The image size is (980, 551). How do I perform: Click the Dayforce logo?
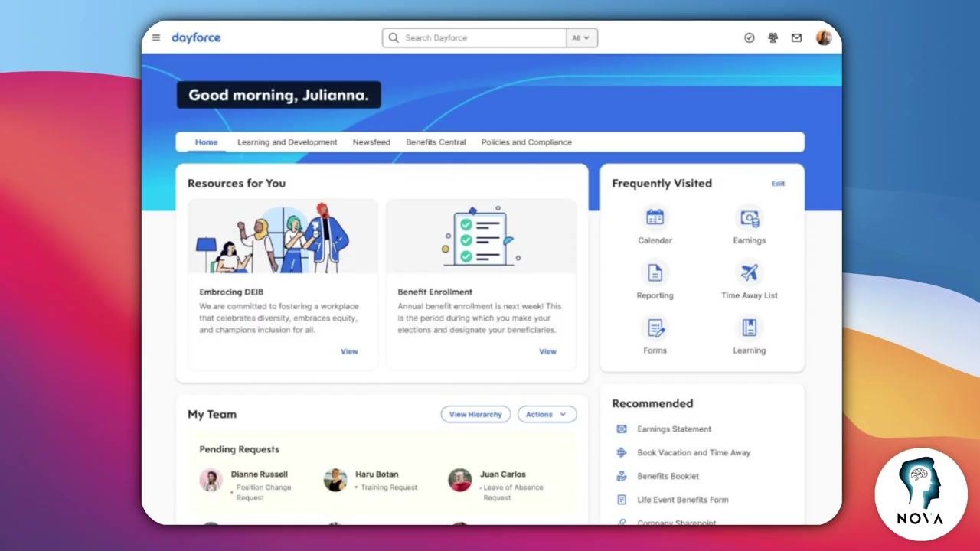(196, 37)
